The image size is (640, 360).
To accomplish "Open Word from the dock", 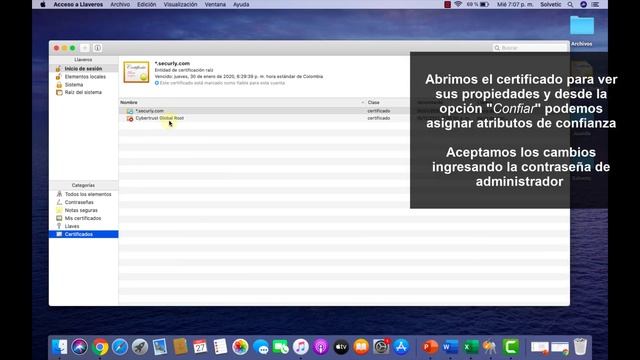I will [450, 347].
